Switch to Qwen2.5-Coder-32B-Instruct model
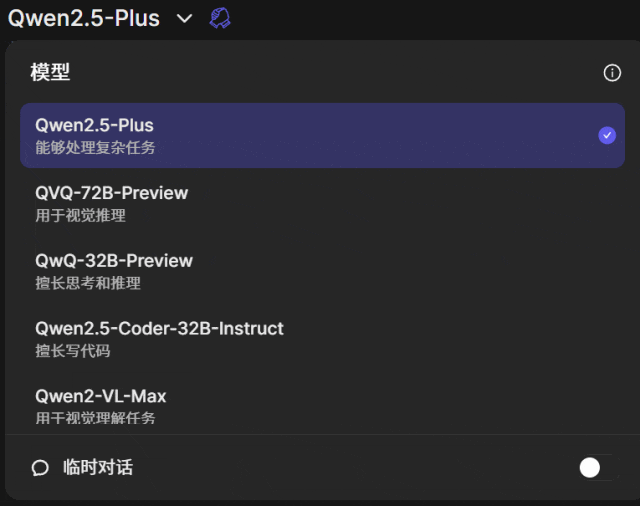This screenshot has height=506, width=640. tap(159, 328)
